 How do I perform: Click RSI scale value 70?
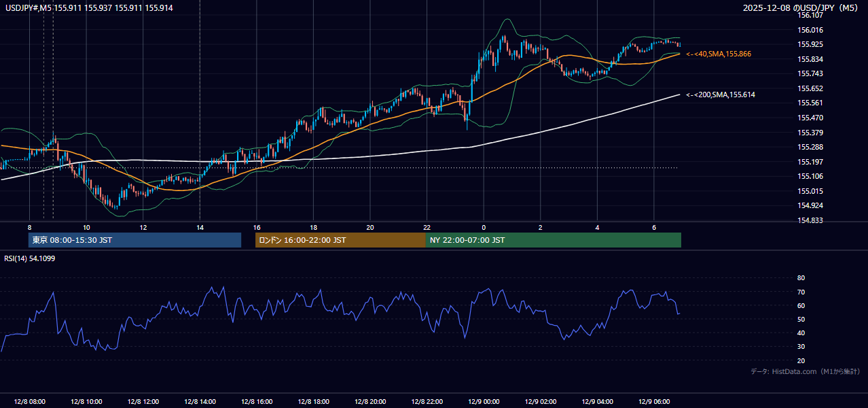801,292
